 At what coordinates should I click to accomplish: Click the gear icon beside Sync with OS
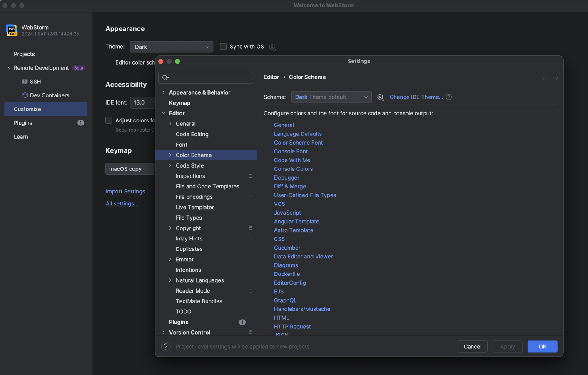coord(272,47)
